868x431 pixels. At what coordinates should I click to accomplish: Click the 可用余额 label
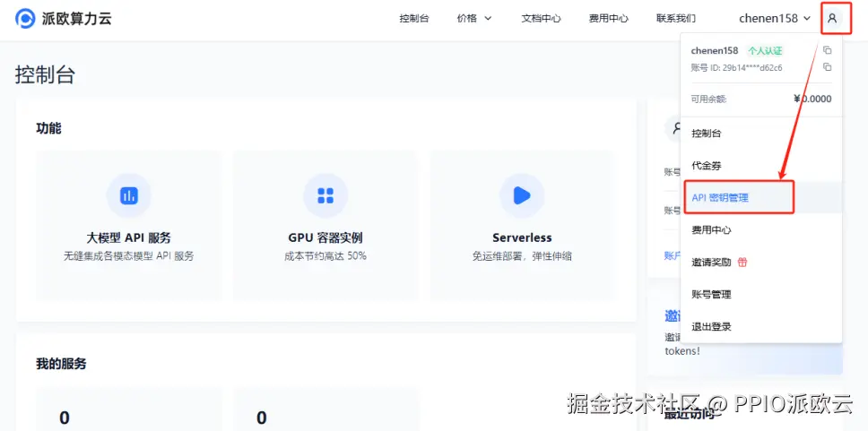coord(708,99)
